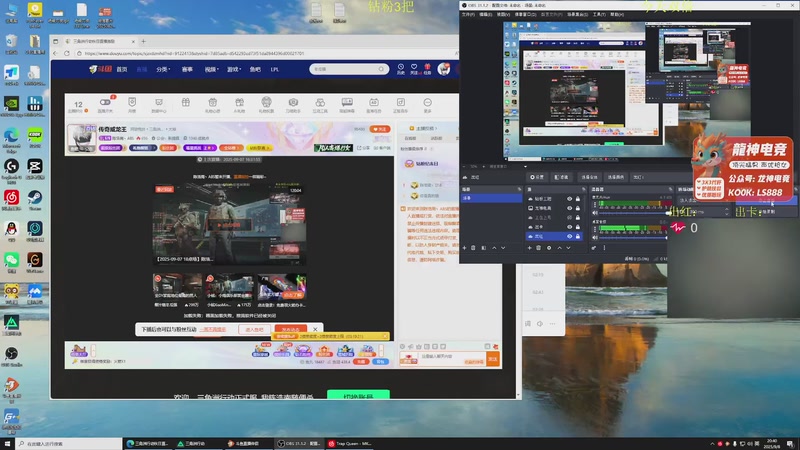The height and width of the screenshot is (450, 800).
Task: Toggle visibility of the topmost OBS source
Action: tap(569, 199)
